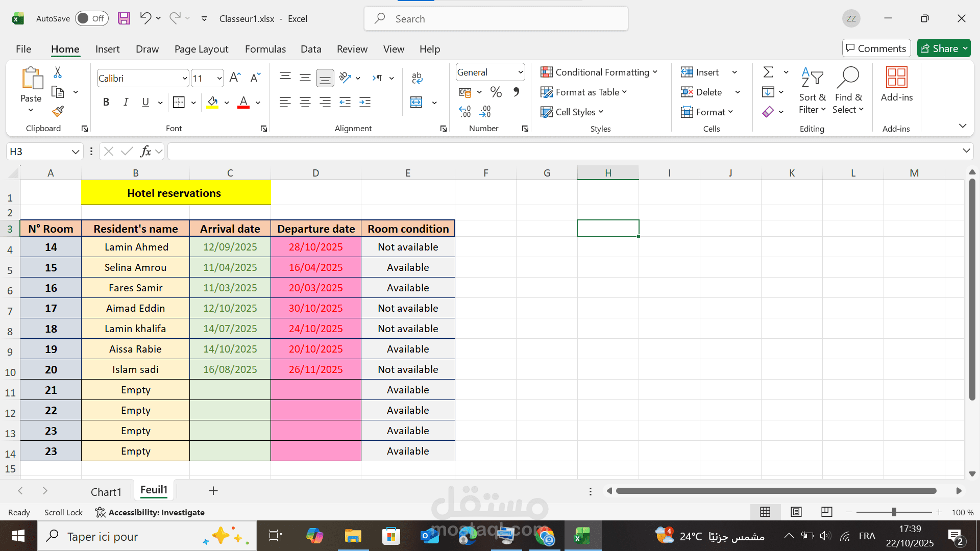Click the Comma Style icon
The width and height of the screenshot is (980, 551).
coord(516,92)
